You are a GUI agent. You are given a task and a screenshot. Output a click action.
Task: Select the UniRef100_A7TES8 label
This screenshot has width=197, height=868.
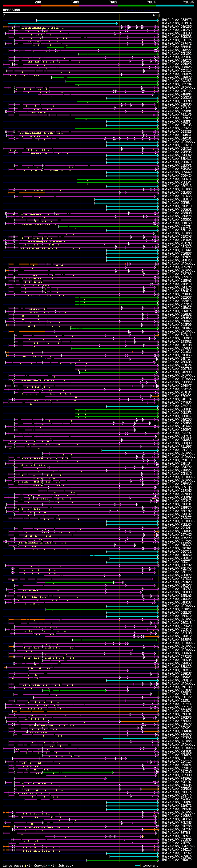pyautogui.click(x=176, y=738)
